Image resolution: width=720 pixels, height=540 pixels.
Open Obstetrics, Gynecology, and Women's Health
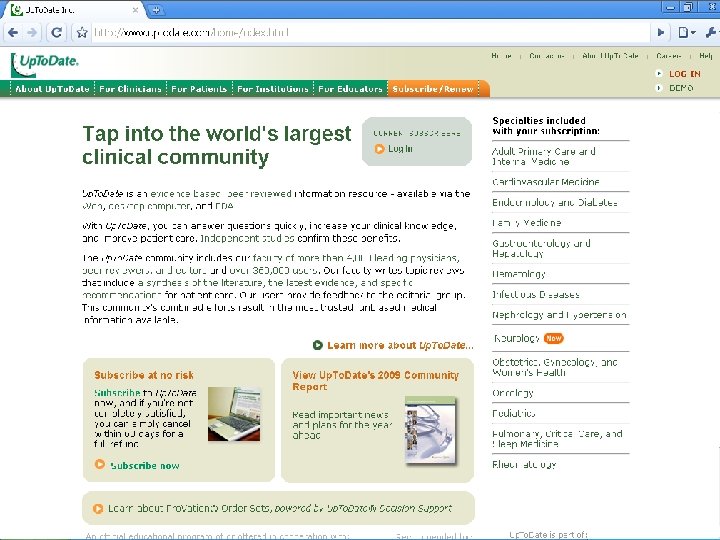tap(555, 367)
